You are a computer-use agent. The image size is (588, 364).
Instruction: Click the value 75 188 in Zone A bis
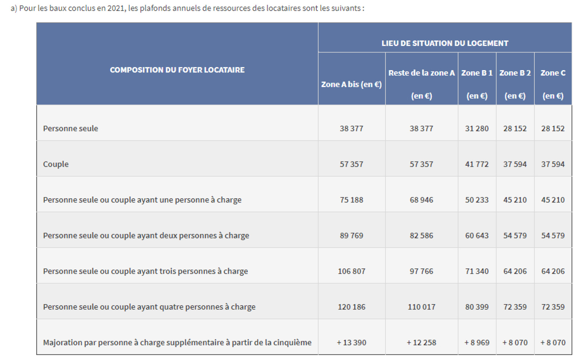[351, 200]
